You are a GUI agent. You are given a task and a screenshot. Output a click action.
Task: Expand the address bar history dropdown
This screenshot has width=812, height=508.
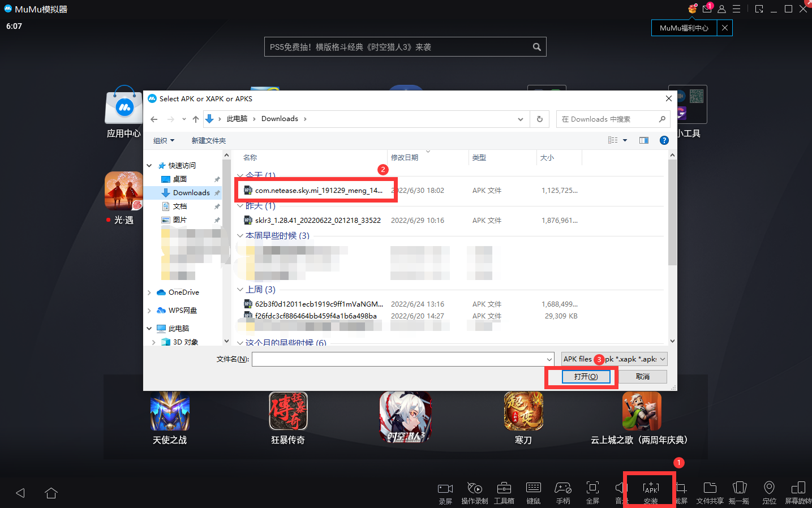tap(520, 119)
